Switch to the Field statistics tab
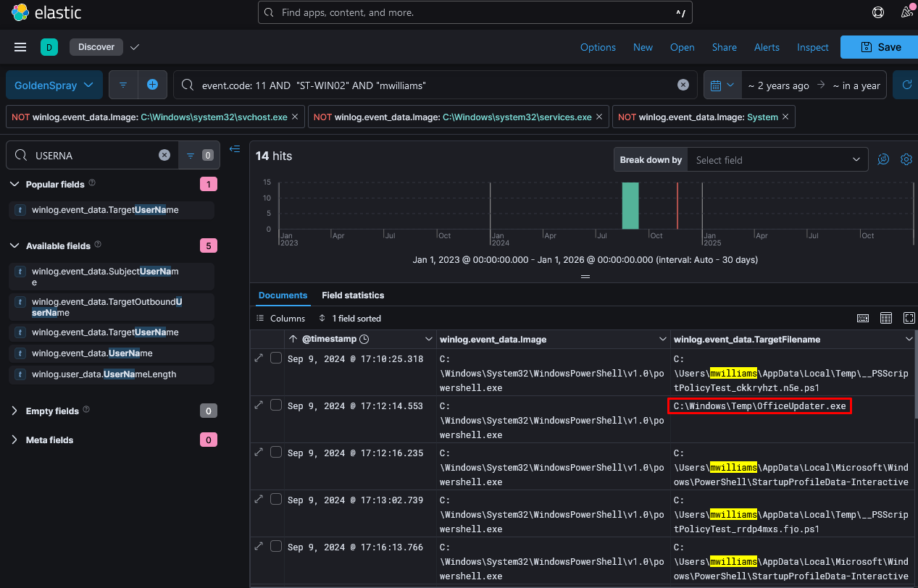 pos(353,295)
